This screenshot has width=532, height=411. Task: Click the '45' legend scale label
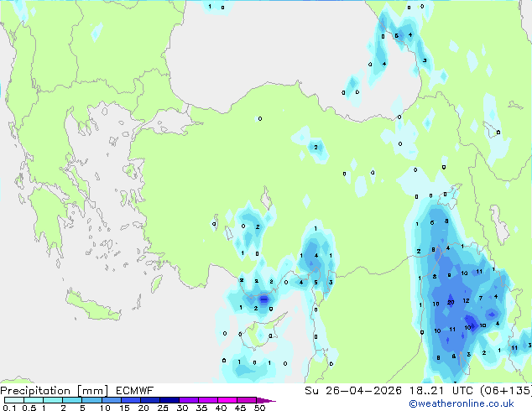240,408
